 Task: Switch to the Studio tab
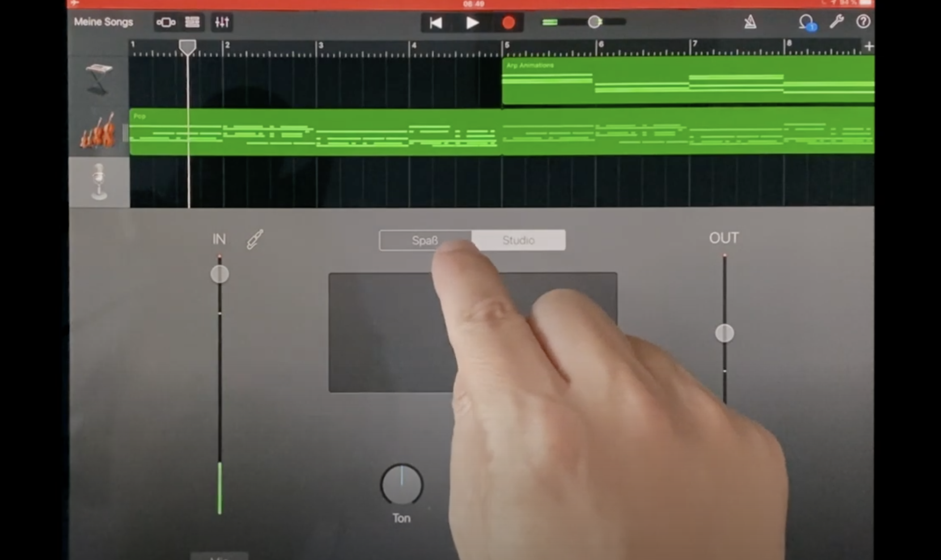[518, 240]
